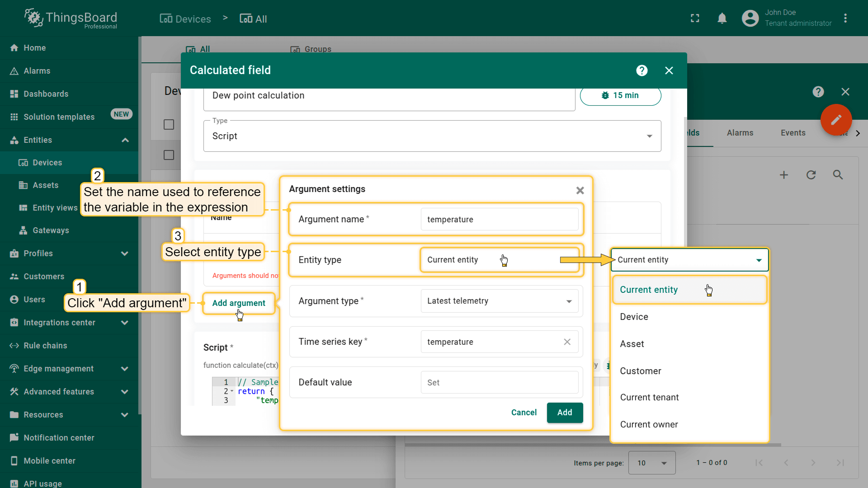Click the refresh icon in details panel

click(x=811, y=175)
